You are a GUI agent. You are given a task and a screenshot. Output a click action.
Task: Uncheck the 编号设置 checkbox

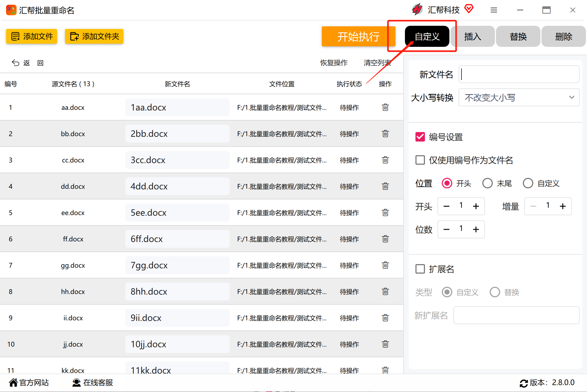click(x=420, y=137)
